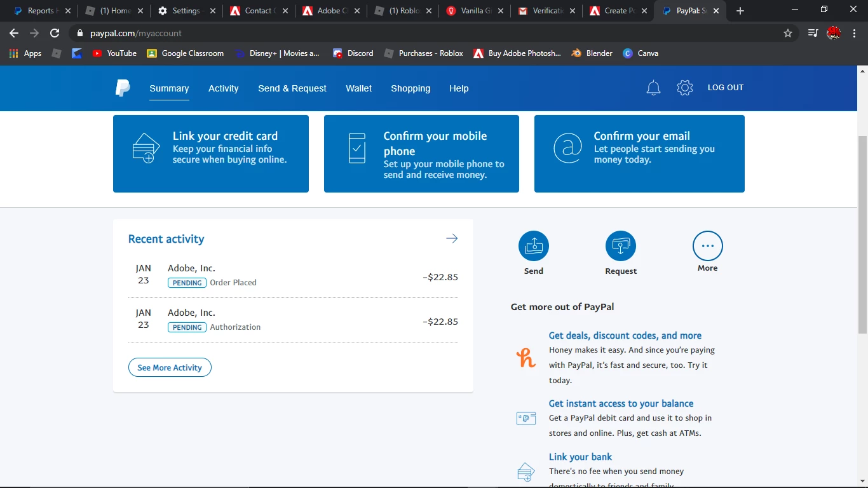Open the Purchases - Roblox bookmark
The width and height of the screenshot is (868, 488).
424,53
